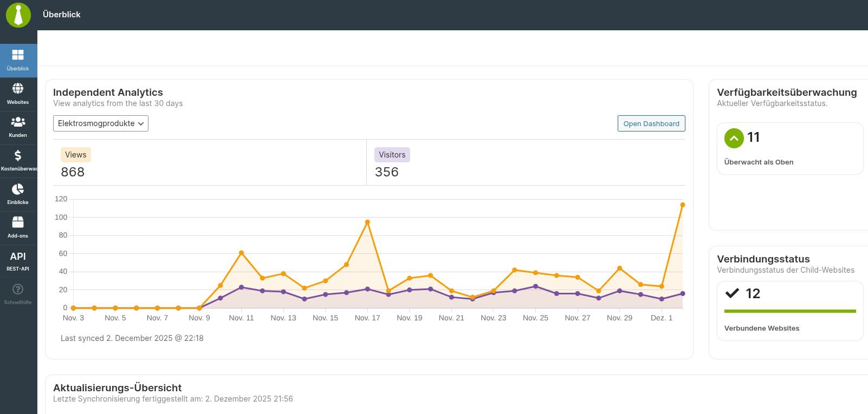This screenshot has width=868, height=414.
Task: Select the Einblicke pie chart icon
Action: (18, 189)
